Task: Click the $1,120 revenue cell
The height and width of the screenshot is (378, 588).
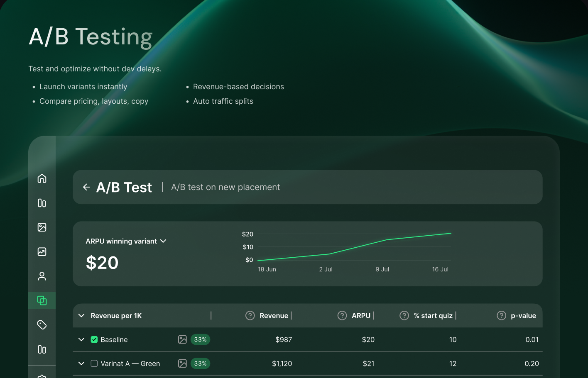Action: tap(282, 363)
